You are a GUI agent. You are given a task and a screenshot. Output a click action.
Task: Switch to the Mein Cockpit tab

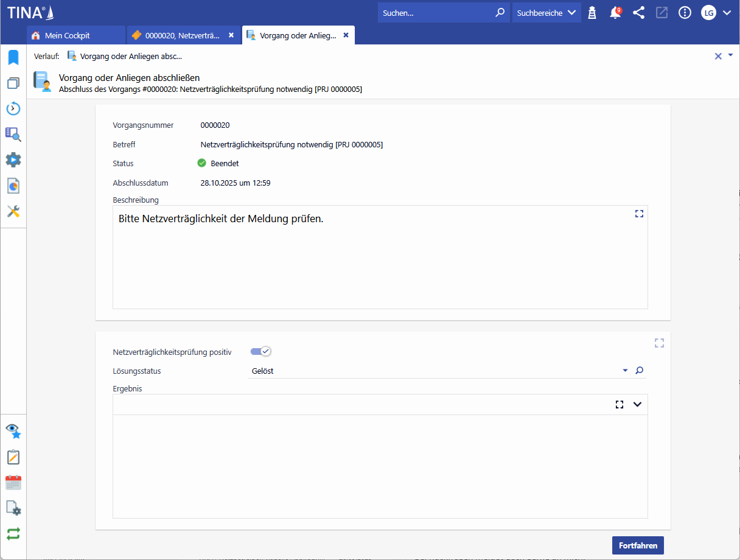click(x=67, y=35)
